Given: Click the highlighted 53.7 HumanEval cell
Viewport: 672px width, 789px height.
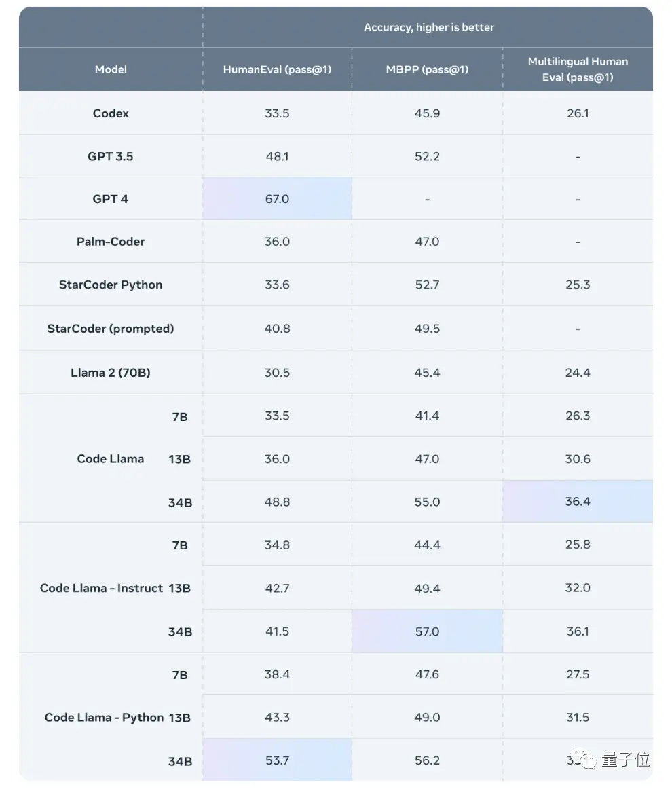Looking at the screenshot, I should click(277, 760).
